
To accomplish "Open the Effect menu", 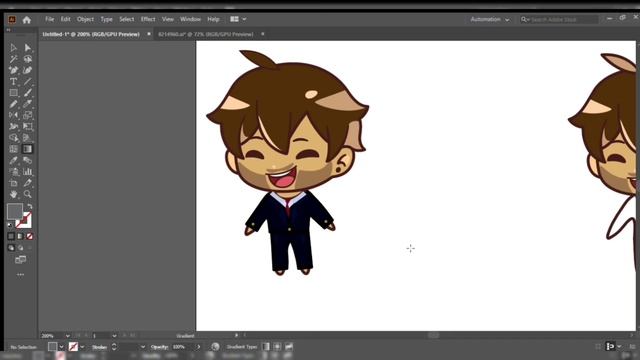I will (148, 19).
